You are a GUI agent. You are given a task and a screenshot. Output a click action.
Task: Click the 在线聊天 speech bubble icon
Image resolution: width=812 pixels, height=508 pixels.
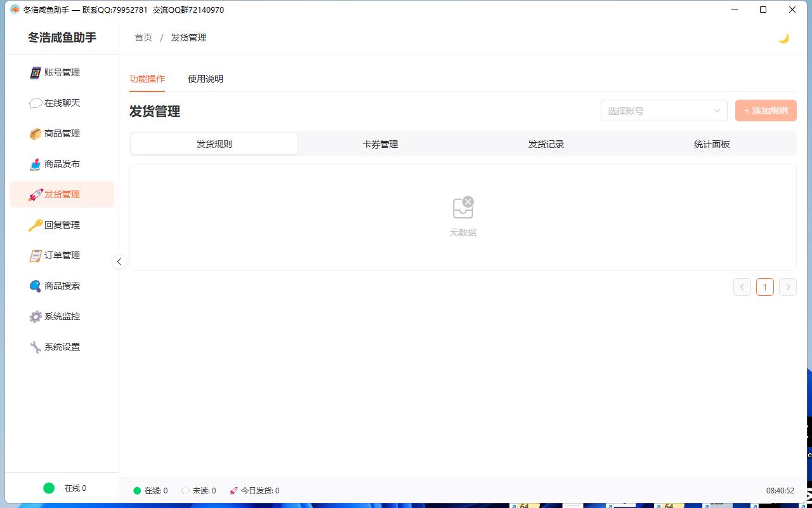[36, 103]
